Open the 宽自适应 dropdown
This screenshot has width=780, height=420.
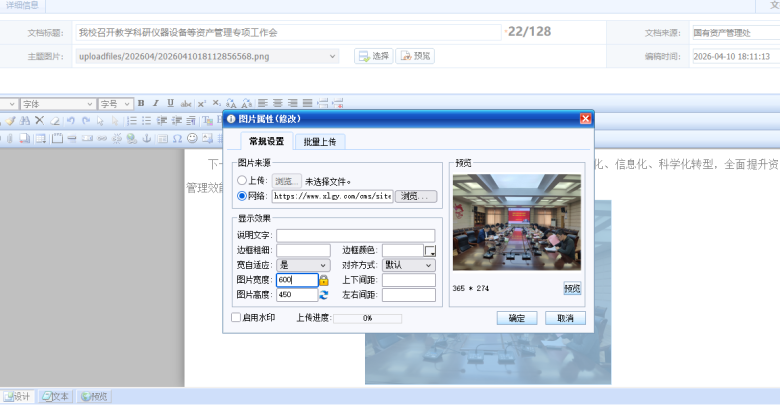[303, 265]
